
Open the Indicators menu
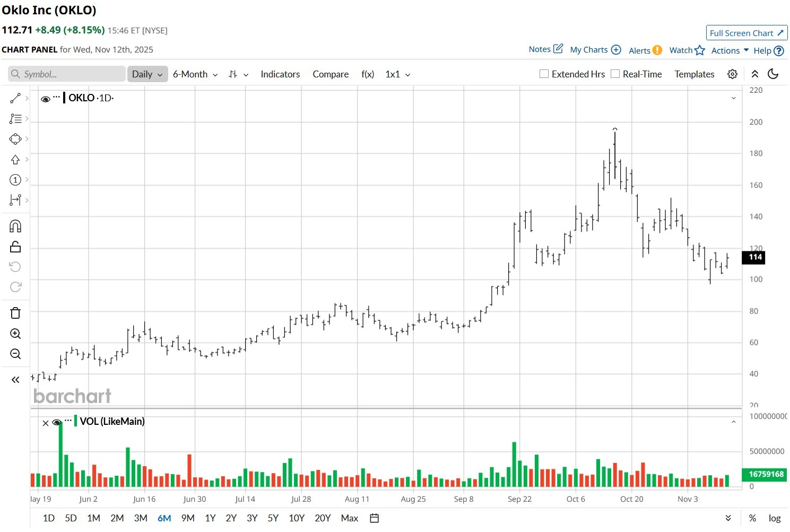pos(280,74)
